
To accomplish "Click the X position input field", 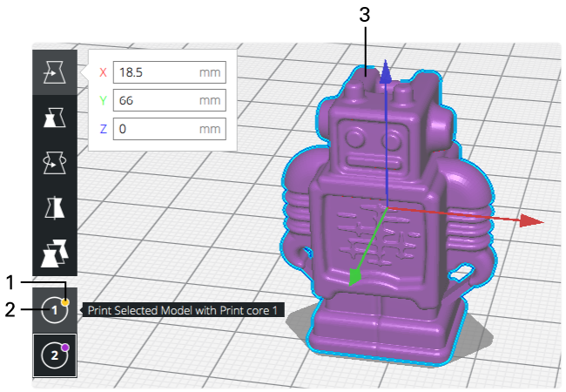I will pyautogui.click(x=169, y=72).
